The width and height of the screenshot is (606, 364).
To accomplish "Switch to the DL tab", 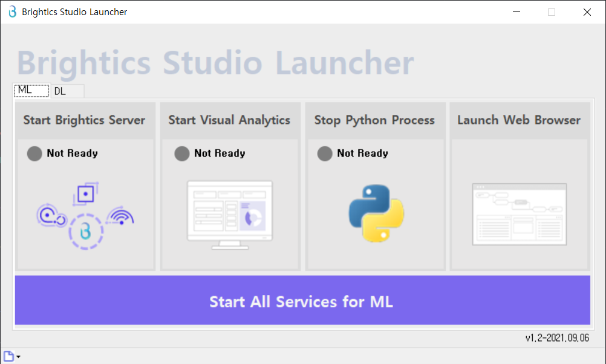I will coord(67,91).
